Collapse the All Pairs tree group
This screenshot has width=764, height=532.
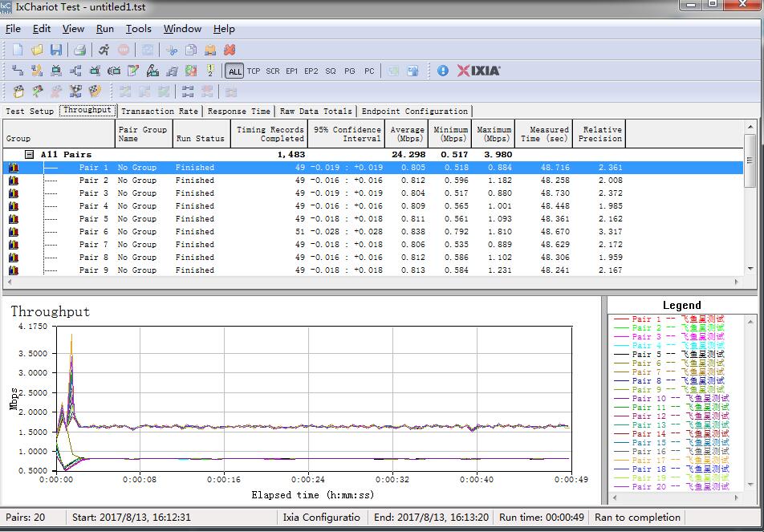(29, 154)
